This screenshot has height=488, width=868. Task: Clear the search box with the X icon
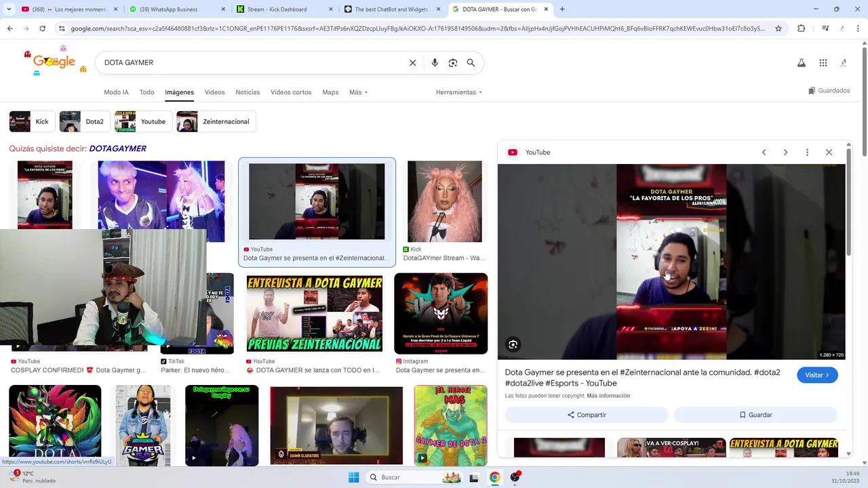coord(412,62)
